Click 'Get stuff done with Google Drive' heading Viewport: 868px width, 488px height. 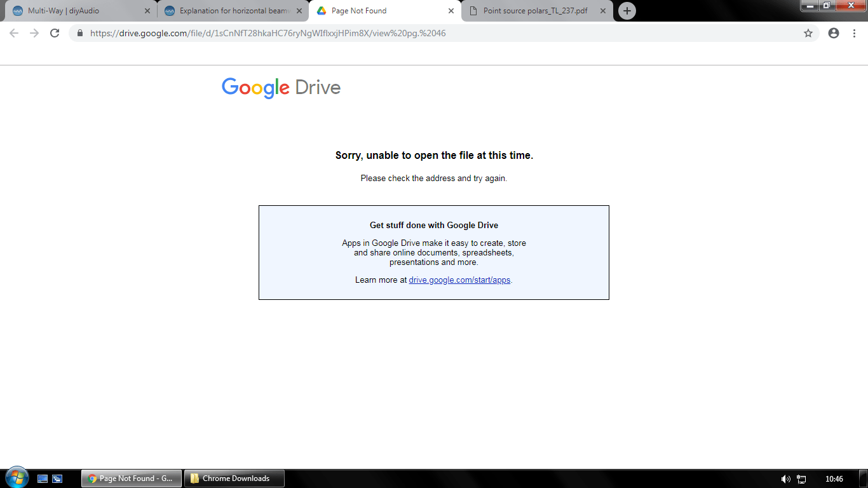click(434, 225)
